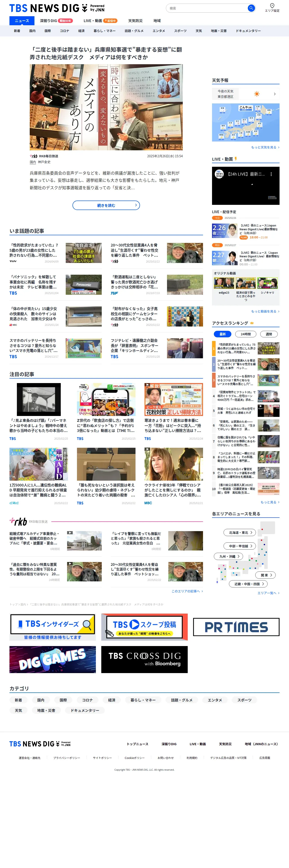This screenshot has width=289, height=868.
Task: Click the footer TBS NEWS DIG logo
Action: click(x=40, y=744)
